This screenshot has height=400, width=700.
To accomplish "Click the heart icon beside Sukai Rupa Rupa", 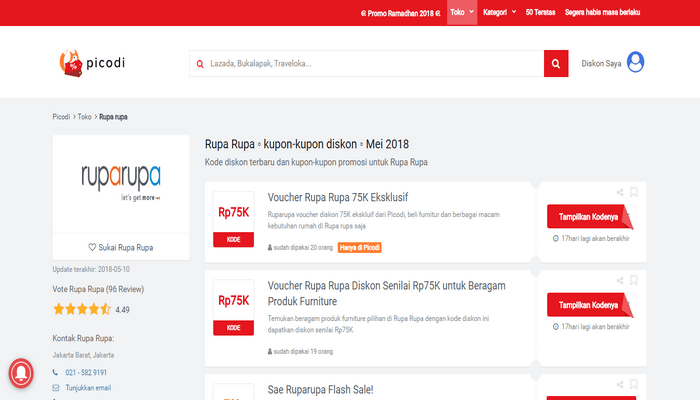I will pyautogui.click(x=92, y=247).
